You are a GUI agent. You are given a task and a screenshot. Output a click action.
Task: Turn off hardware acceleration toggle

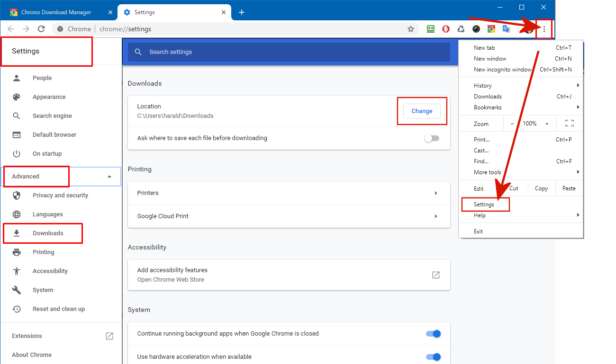click(x=434, y=357)
